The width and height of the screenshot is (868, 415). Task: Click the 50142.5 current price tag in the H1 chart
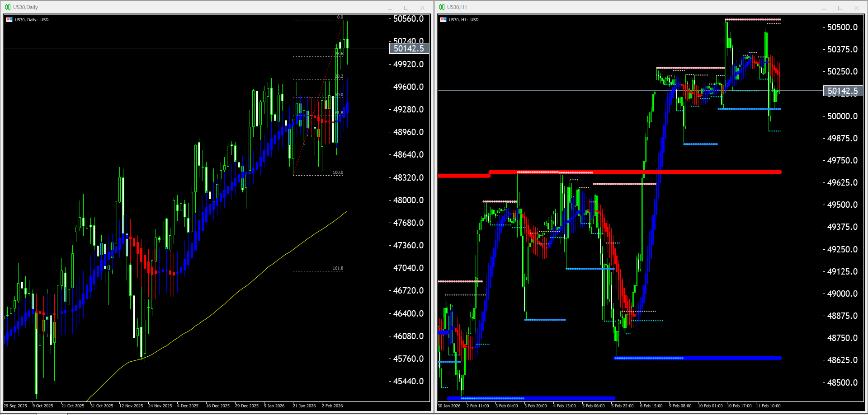[x=843, y=91]
